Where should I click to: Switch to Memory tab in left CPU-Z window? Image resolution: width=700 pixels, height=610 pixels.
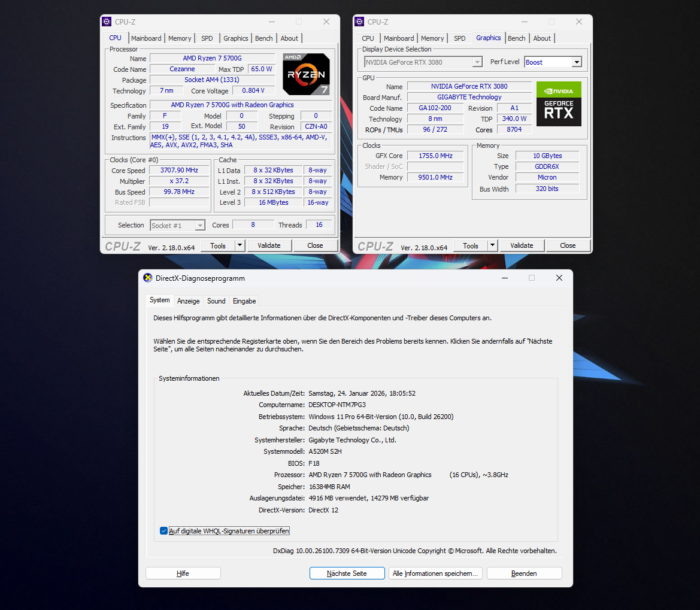tap(180, 38)
